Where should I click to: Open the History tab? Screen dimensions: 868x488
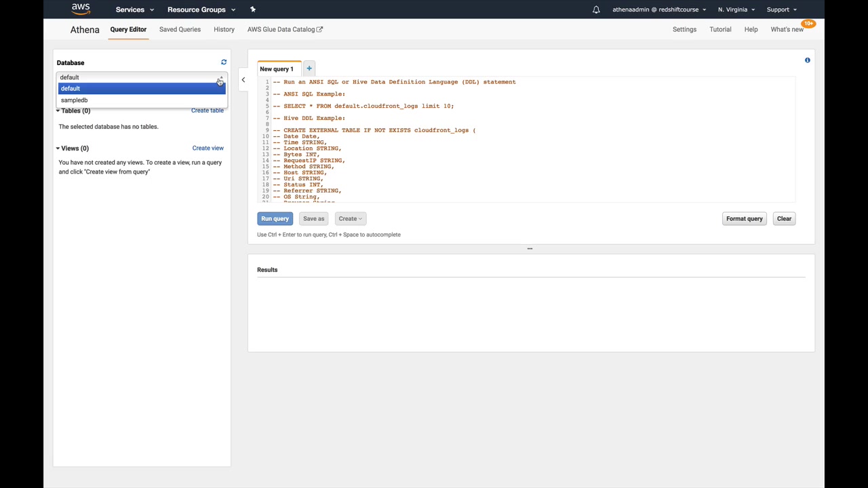224,29
